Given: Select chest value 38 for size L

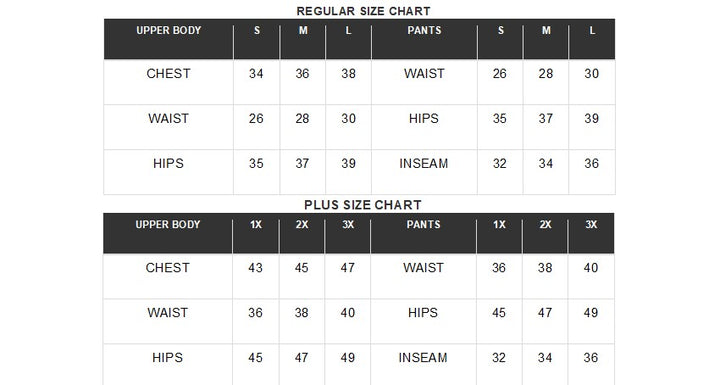Looking at the screenshot, I should click(x=349, y=74).
